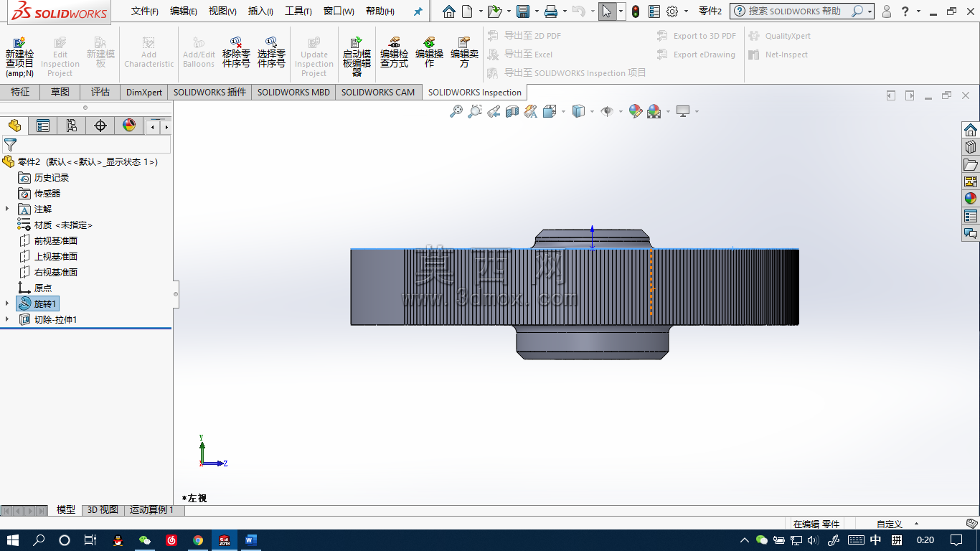Activate the Zoom to Area tool
This screenshot has height=551, width=980.
coord(474,111)
